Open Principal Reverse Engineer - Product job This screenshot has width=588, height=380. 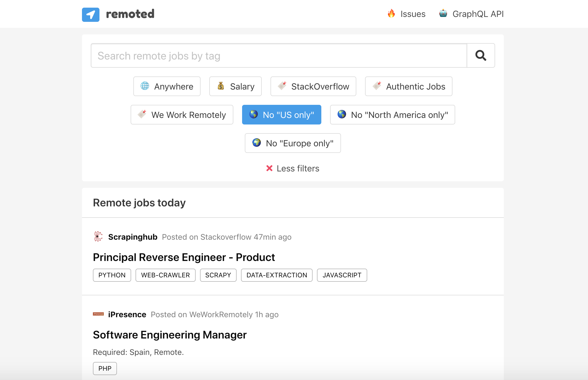click(184, 257)
